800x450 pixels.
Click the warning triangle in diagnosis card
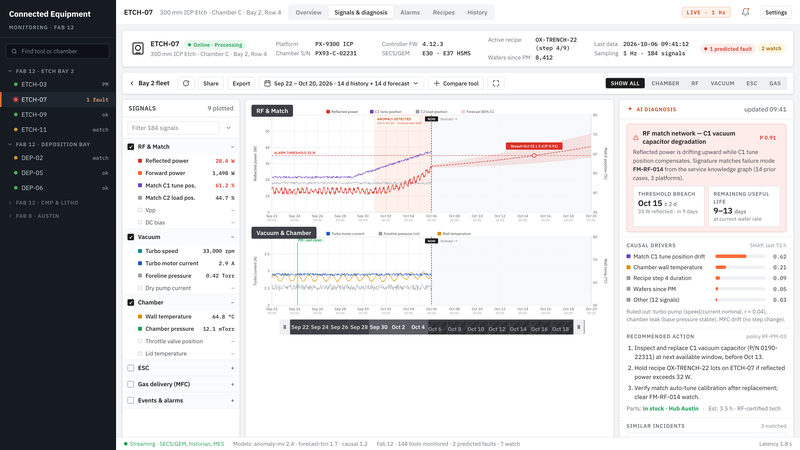coord(635,137)
